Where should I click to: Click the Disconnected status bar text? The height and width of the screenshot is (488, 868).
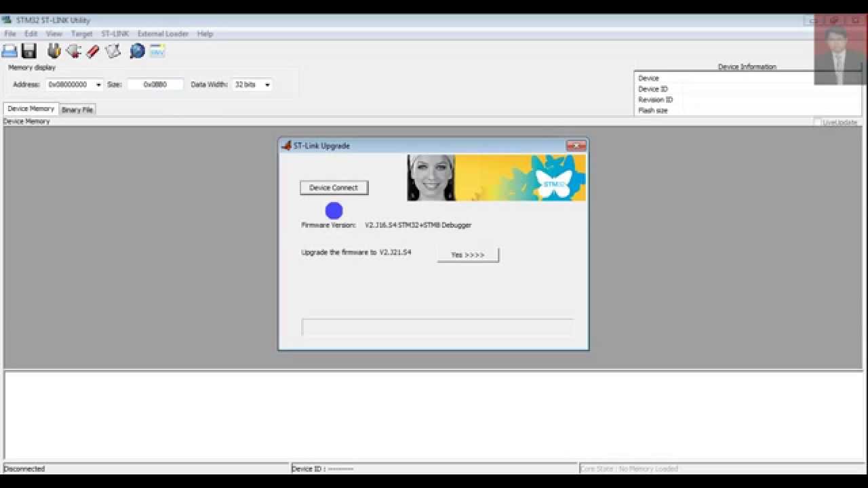pos(24,469)
